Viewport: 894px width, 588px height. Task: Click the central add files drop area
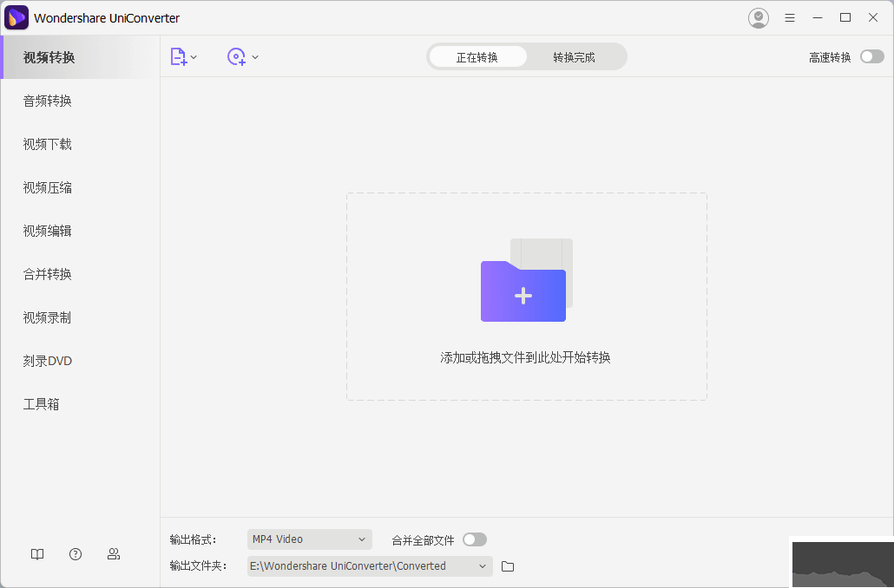525,297
